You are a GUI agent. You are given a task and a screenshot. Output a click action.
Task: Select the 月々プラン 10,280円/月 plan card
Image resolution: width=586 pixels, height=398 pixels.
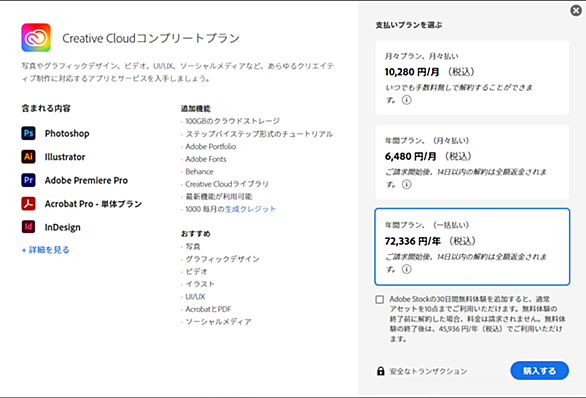(x=472, y=78)
